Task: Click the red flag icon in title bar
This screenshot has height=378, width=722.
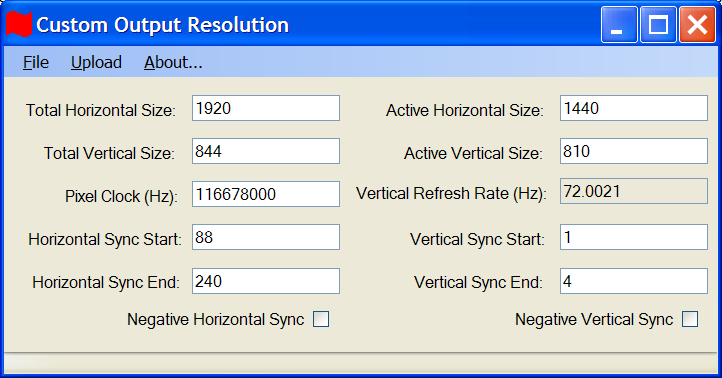Action: [x=19, y=24]
